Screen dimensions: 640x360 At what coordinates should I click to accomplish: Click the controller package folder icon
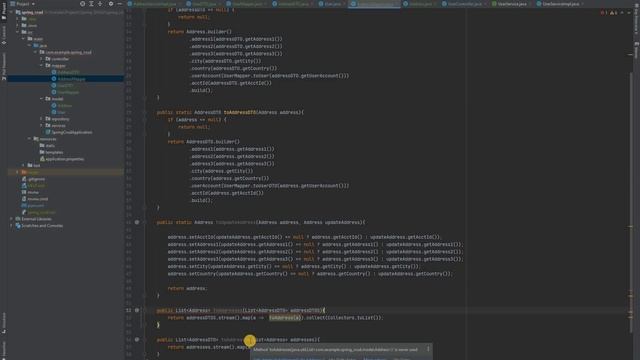48,59
